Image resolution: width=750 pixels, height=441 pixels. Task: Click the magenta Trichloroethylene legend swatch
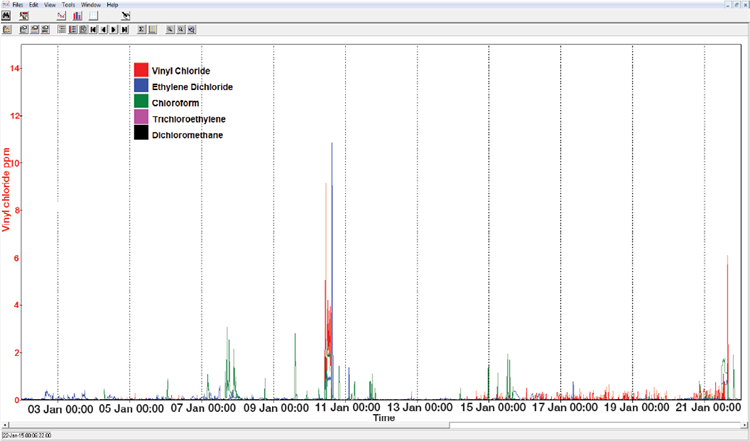(x=141, y=118)
